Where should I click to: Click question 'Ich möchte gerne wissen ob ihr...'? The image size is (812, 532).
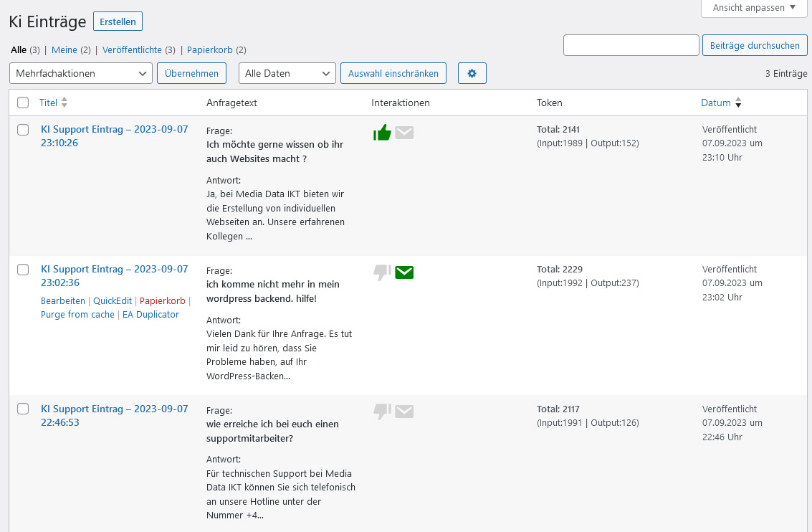(274, 152)
